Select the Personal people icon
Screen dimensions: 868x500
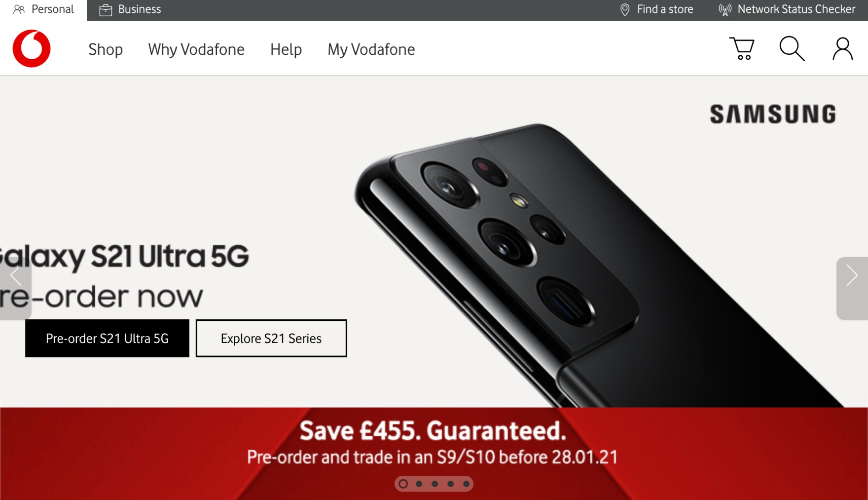click(19, 9)
